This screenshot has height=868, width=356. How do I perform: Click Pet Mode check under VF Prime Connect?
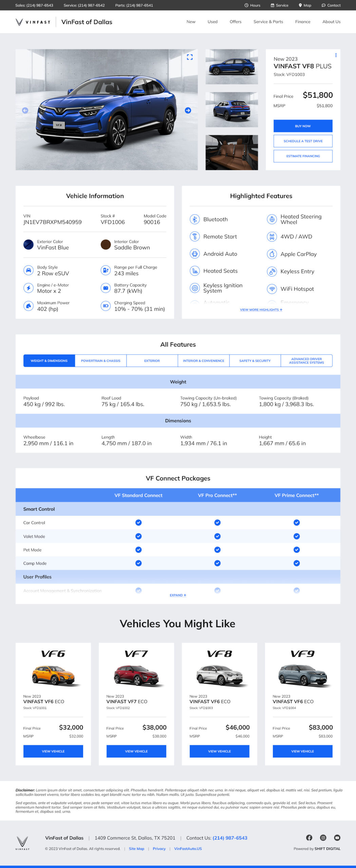tap(297, 550)
